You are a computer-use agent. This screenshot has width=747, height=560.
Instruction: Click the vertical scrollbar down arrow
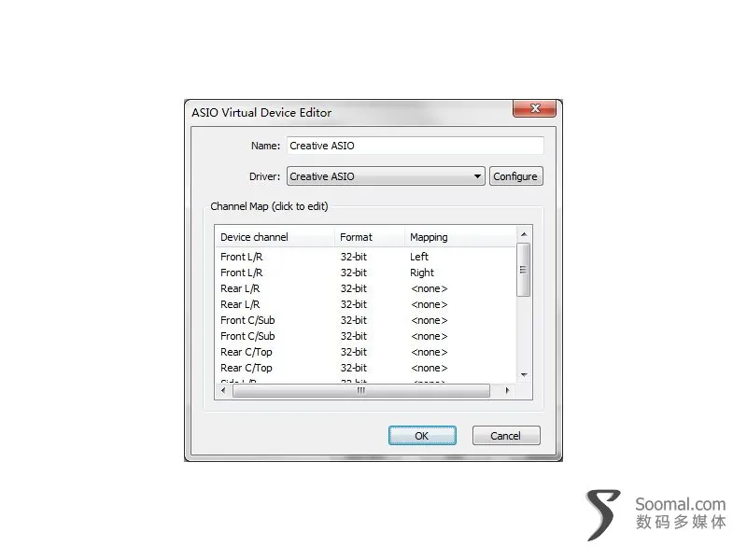click(x=524, y=375)
